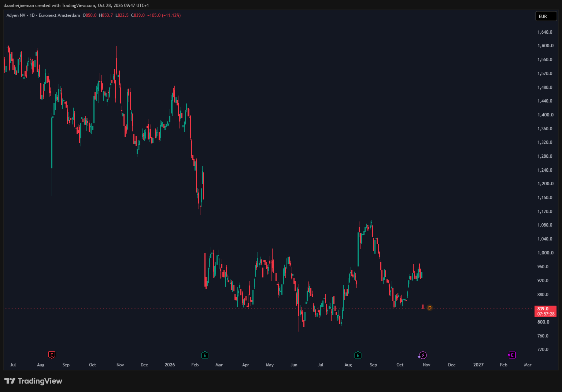Select the green earnings marker near Aug 2026
This screenshot has height=392, width=562.
tap(358, 355)
